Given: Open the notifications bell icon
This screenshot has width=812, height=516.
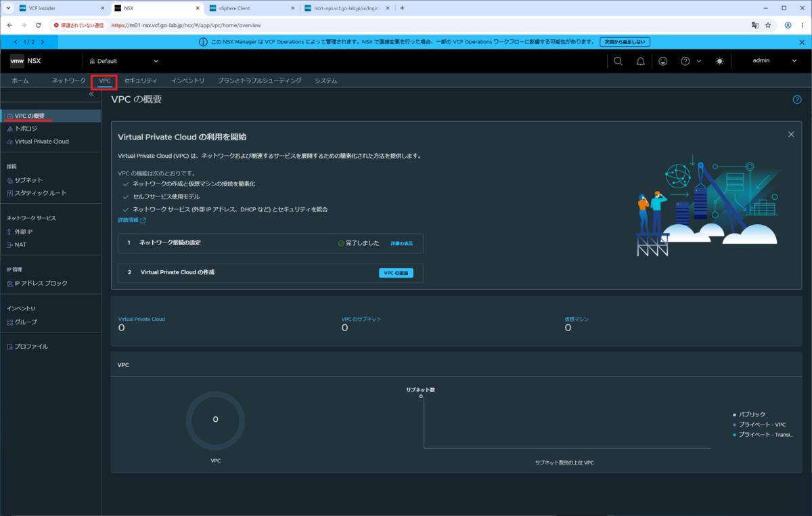Looking at the screenshot, I should 640,61.
